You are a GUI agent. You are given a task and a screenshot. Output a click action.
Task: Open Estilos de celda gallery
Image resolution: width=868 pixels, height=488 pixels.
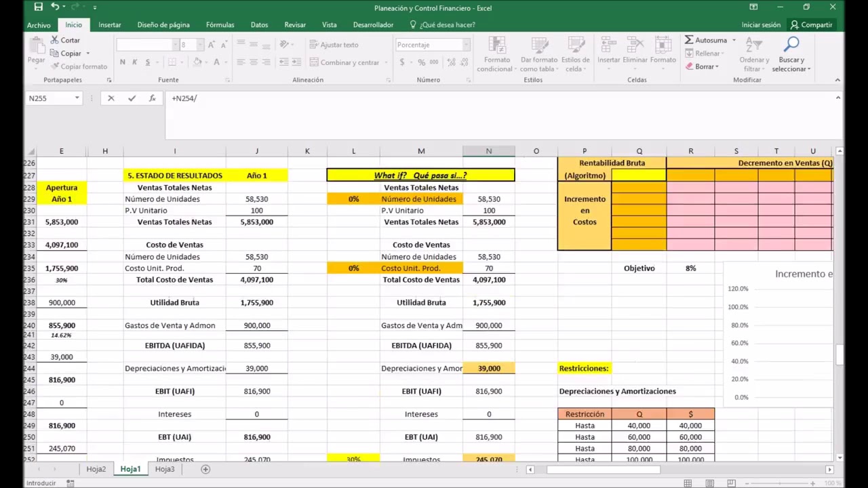[575, 54]
